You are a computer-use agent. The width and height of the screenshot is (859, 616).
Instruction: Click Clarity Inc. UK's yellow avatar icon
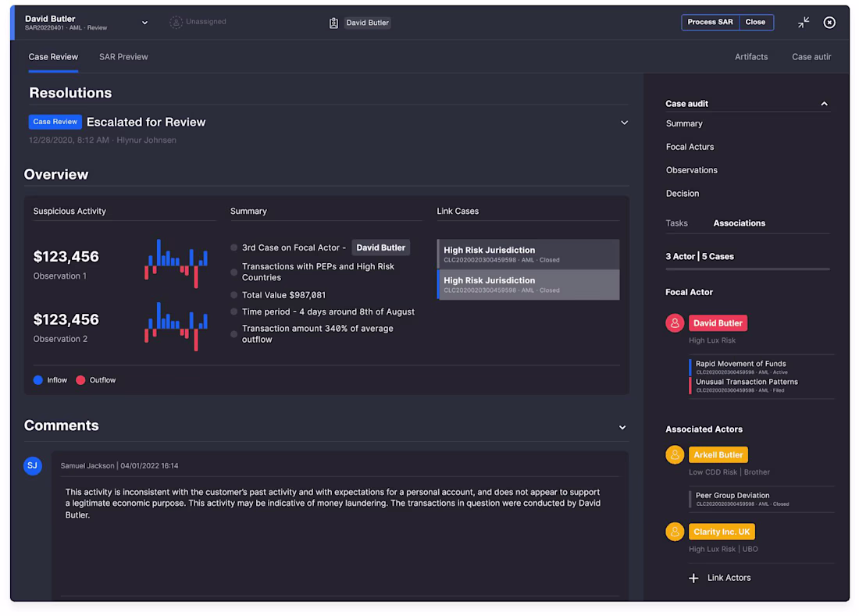click(x=675, y=532)
